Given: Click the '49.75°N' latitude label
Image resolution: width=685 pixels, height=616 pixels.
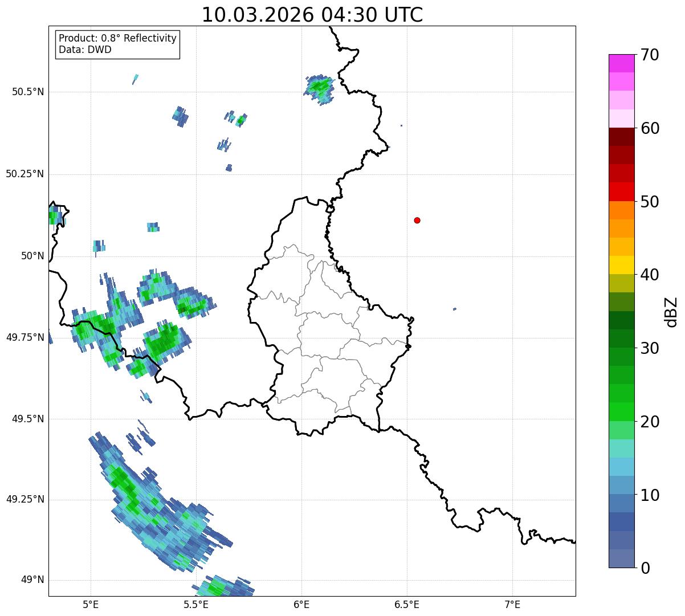Looking at the screenshot, I should [25, 337].
